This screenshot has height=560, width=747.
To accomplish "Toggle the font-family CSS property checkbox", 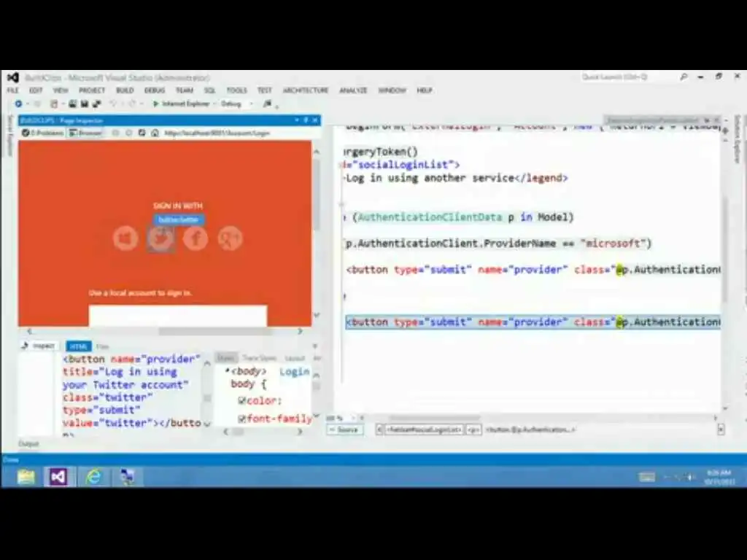I will click(241, 419).
